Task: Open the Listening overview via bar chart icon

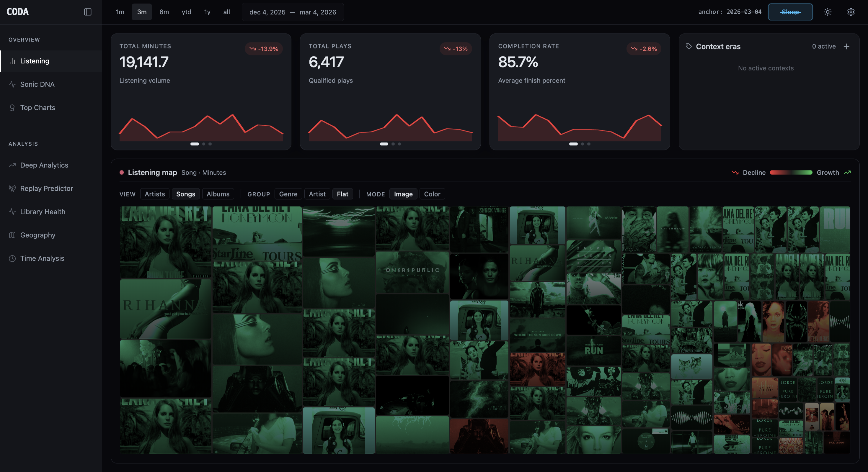Action: (12, 61)
